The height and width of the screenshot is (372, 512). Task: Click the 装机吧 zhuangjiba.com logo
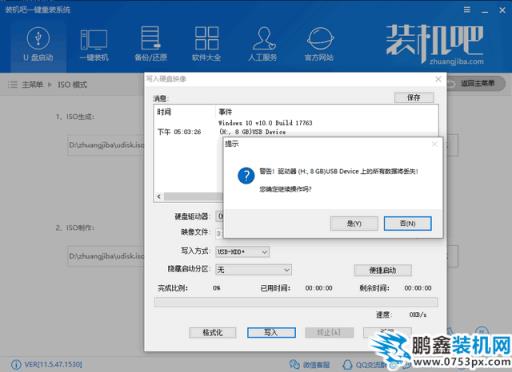[x=435, y=44]
